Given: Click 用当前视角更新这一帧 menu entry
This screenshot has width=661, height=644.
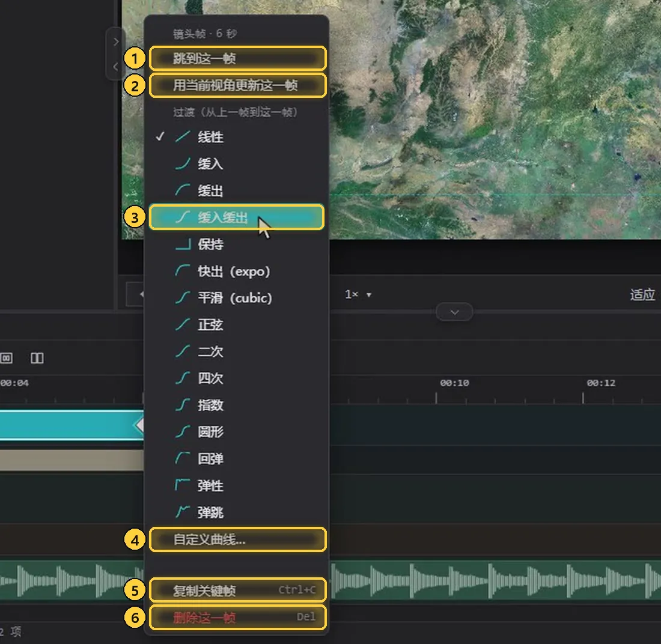Looking at the screenshot, I should (x=238, y=85).
